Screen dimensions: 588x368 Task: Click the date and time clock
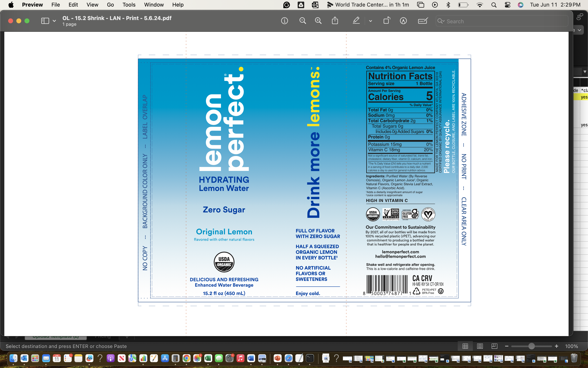click(x=555, y=5)
